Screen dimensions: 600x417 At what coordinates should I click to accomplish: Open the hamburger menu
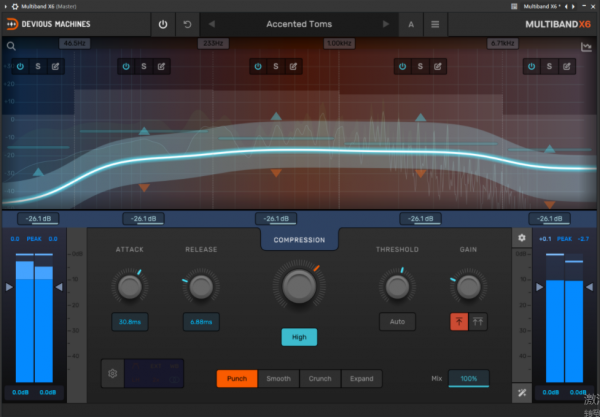coord(435,24)
